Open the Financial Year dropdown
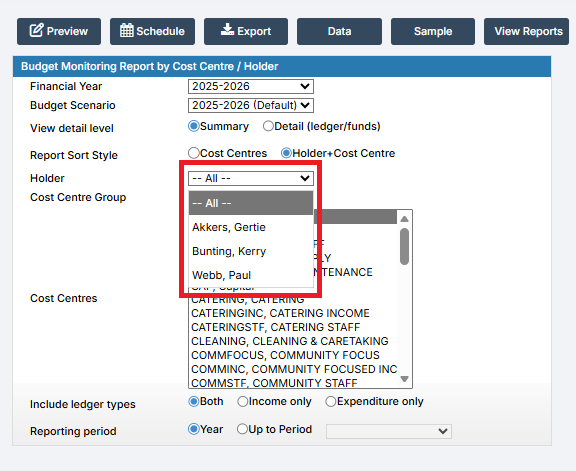Image resolution: width=576 pixels, height=471 pixels. [x=251, y=86]
